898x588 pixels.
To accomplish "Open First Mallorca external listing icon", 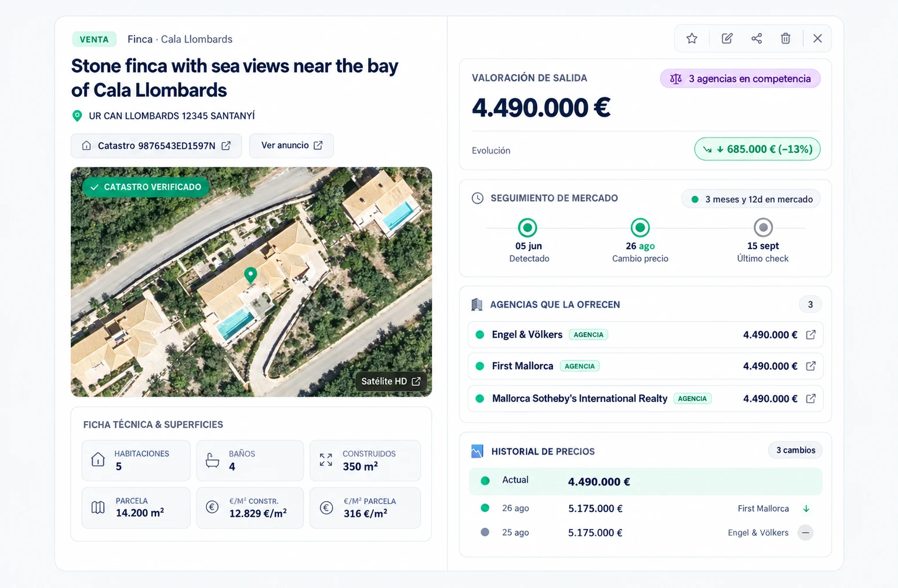I will 811,366.
